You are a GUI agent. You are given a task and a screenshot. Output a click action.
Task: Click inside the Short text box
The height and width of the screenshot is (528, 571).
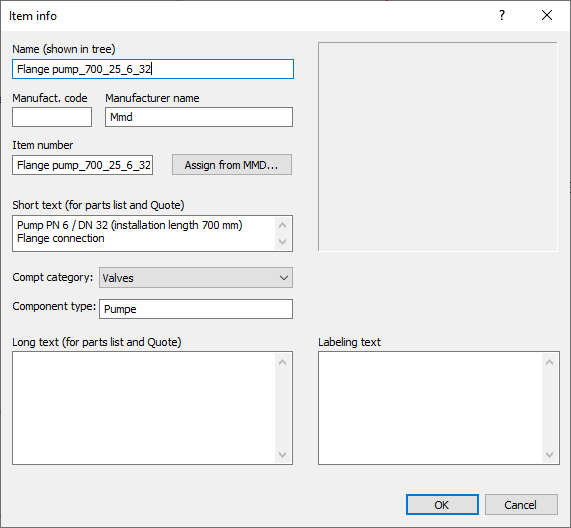point(144,233)
